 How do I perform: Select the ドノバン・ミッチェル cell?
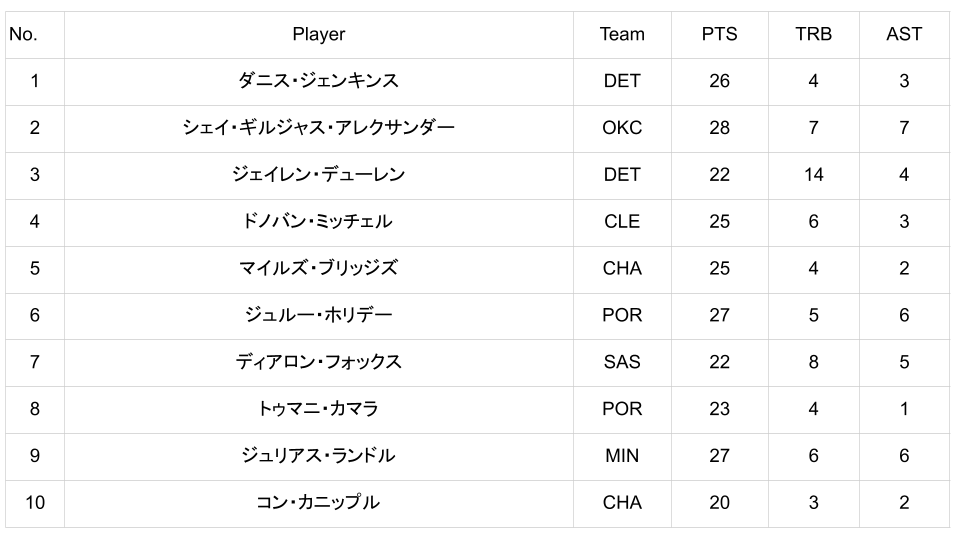click(x=318, y=222)
